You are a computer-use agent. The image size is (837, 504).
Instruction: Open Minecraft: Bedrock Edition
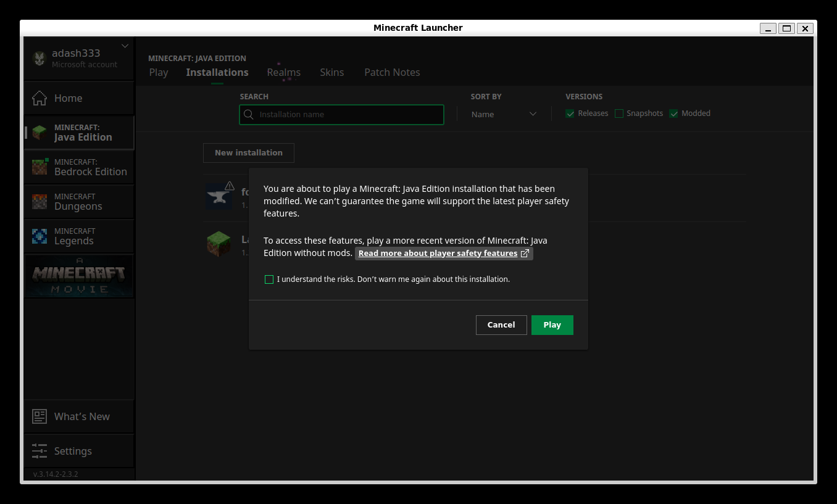tap(79, 167)
